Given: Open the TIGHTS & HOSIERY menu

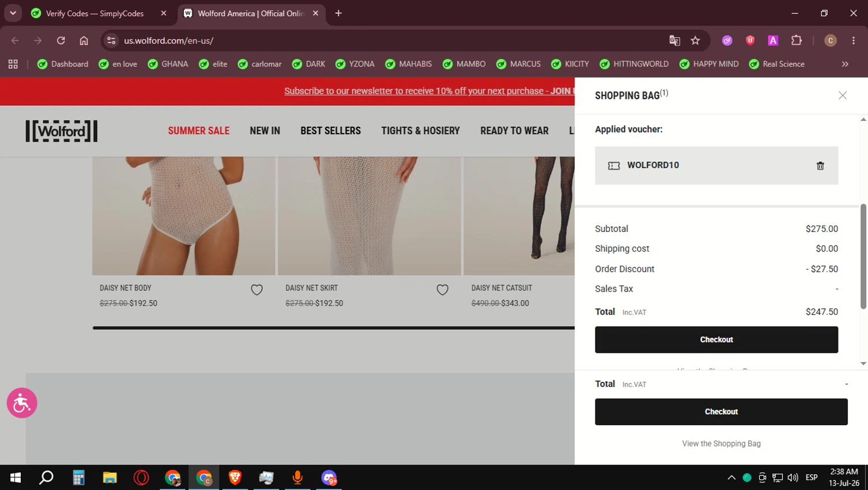Looking at the screenshot, I should tap(421, 131).
